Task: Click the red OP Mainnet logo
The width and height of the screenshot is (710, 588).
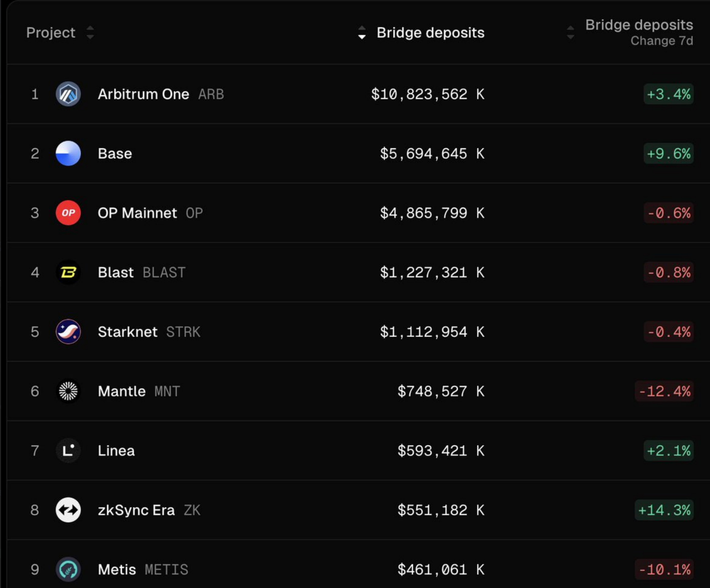Action: (68, 213)
